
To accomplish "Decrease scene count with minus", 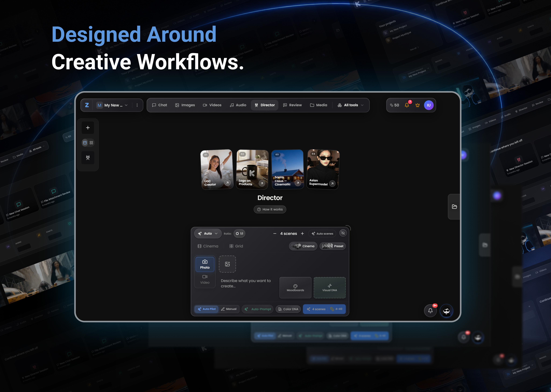I will click(275, 233).
